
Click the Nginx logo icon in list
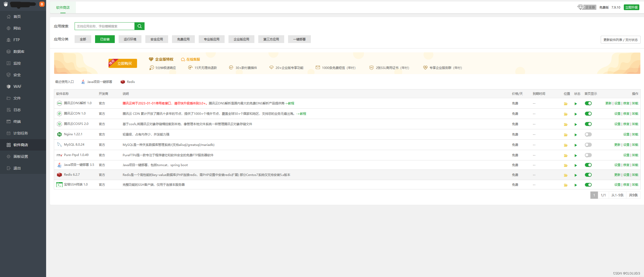coord(59,134)
